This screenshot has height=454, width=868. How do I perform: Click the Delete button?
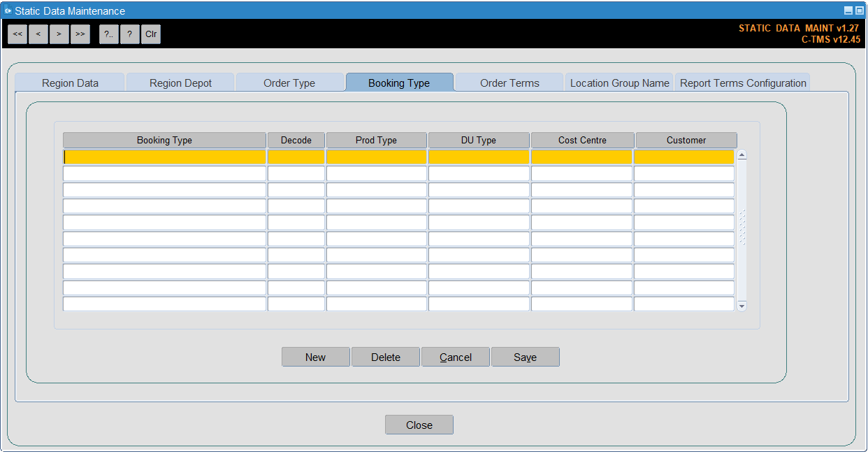click(x=386, y=357)
